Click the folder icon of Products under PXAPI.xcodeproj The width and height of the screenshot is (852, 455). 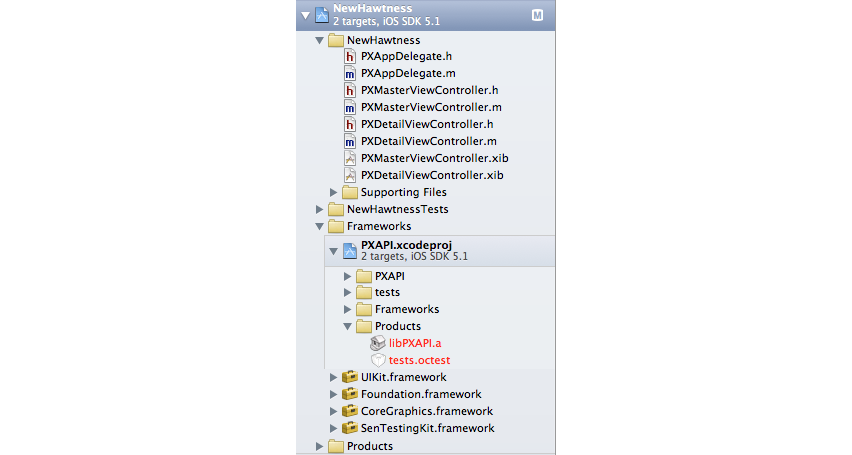(x=364, y=326)
